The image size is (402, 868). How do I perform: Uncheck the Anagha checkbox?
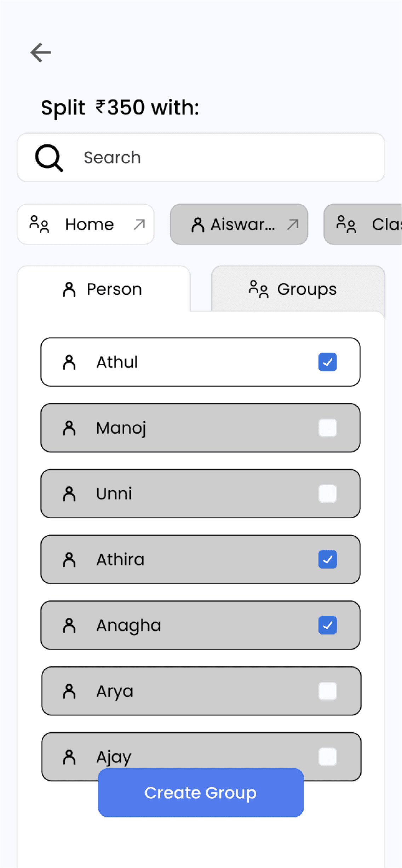pyautogui.click(x=328, y=626)
